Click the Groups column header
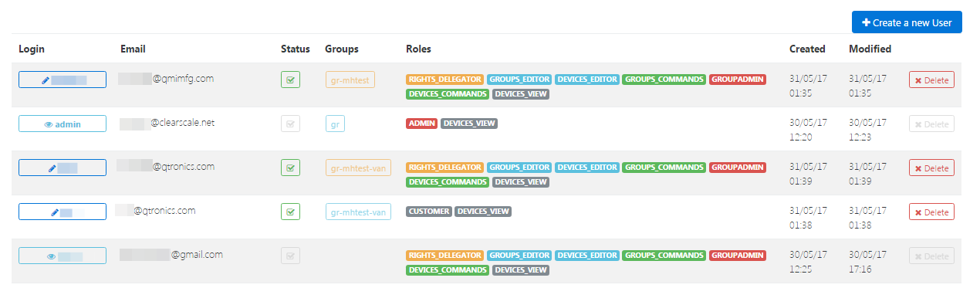Image resolution: width=980 pixels, height=288 pixels. [342, 49]
